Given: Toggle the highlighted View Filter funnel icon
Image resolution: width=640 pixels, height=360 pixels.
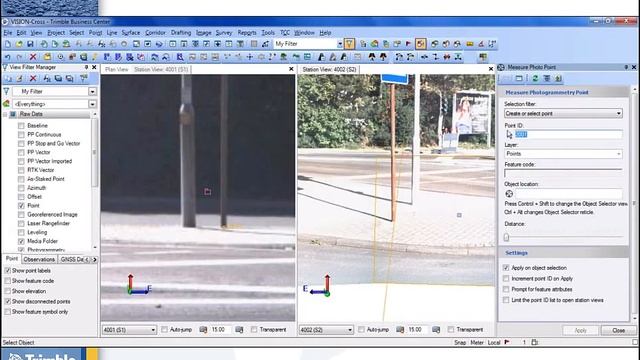Looking at the screenshot, I should tap(349, 44).
